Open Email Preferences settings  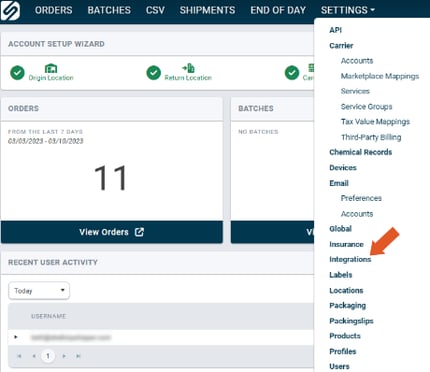point(361,198)
